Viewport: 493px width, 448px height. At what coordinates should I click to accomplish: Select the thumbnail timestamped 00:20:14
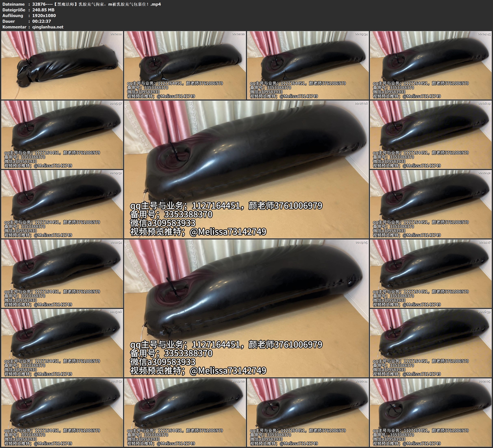[x=308, y=412]
